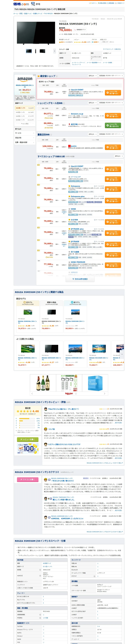Screen dimensions: 138x644
Task: Open REGZA 55C350M compared product image
Action: tap(99, 349)
